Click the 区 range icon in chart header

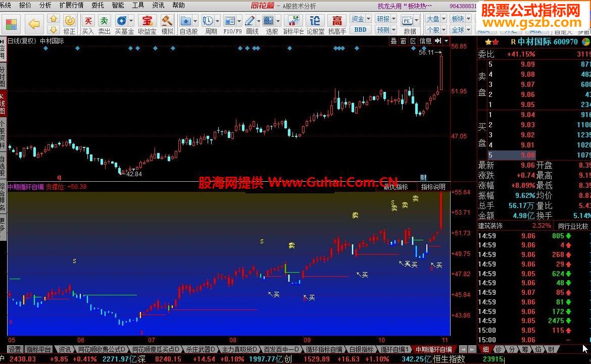click(x=413, y=41)
